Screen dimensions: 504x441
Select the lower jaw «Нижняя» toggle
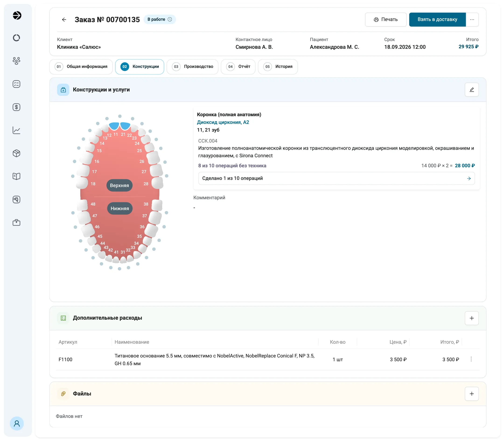120,208
